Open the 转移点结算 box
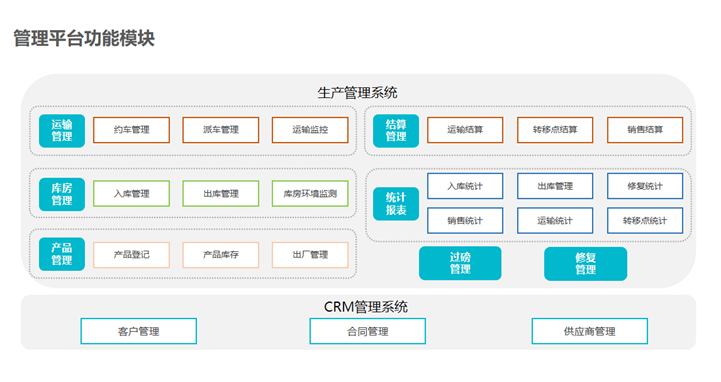Image resolution: width=721 pixels, height=382 pixels. 555,130
